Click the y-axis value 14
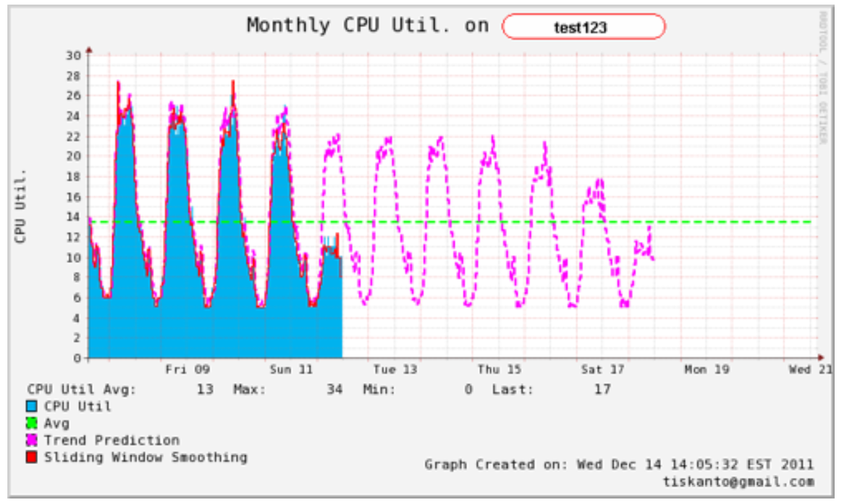The height and width of the screenshot is (504, 842). (x=73, y=217)
